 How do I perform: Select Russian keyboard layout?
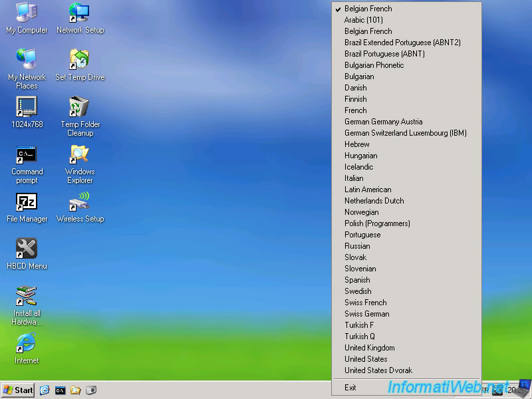pos(406,246)
